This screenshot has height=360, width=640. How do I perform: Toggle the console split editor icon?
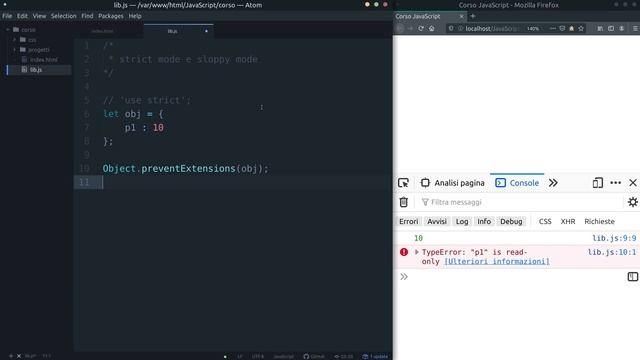coord(633,277)
